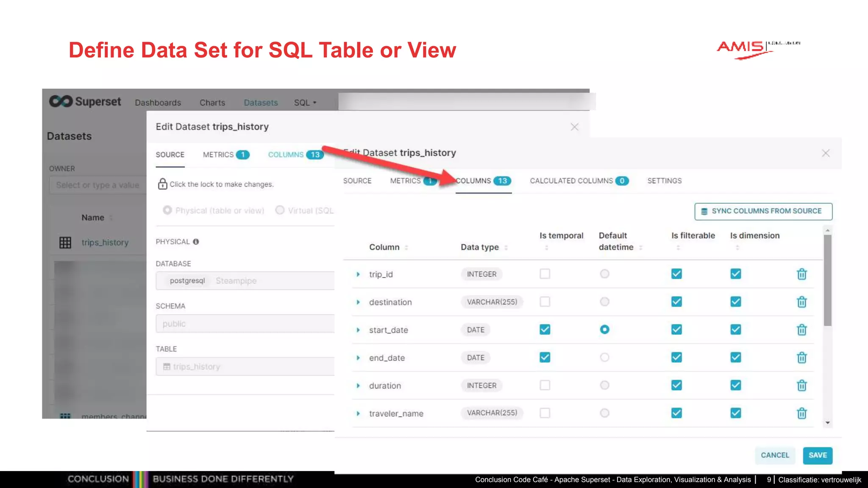
Task: Expand the end_date row
Action: [358, 358]
